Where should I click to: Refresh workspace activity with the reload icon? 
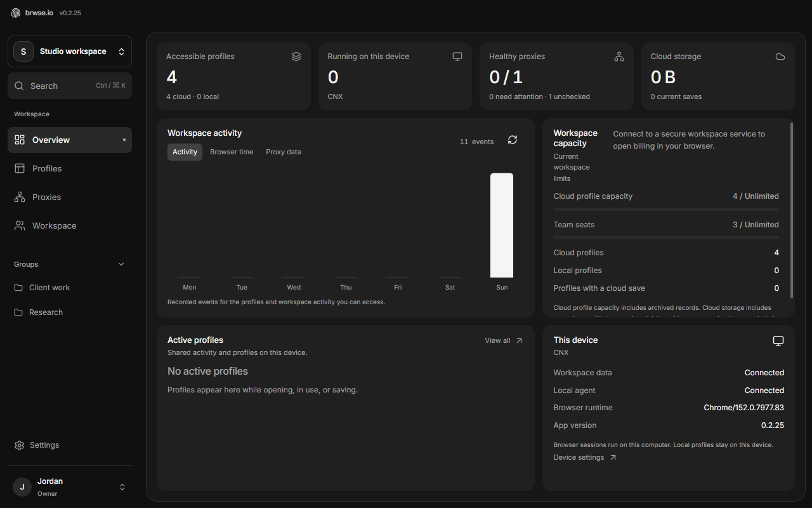pyautogui.click(x=513, y=140)
